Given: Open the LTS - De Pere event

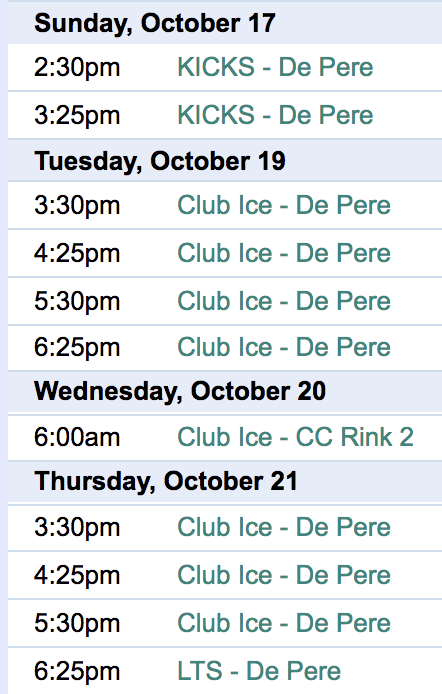Looking at the screenshot, I should click(259, 671).
